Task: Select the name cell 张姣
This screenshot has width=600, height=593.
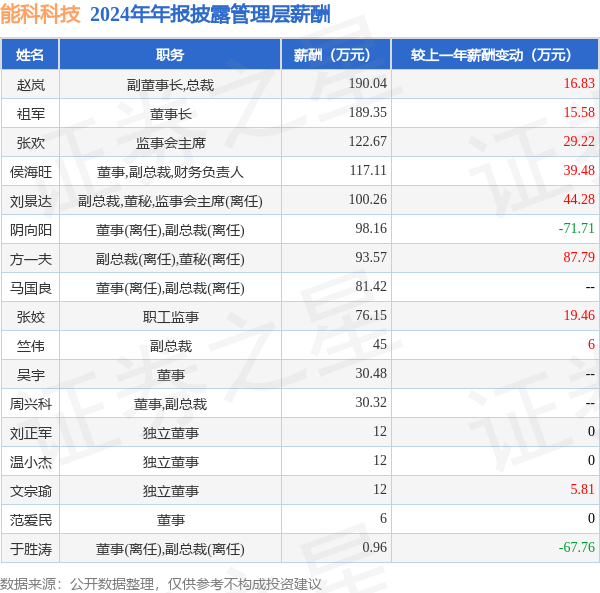Action: (31, 317)
